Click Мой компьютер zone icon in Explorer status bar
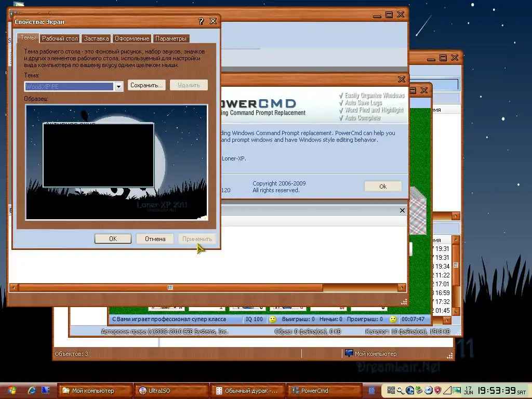Screen dimensions: 532x399 [349, 353]
